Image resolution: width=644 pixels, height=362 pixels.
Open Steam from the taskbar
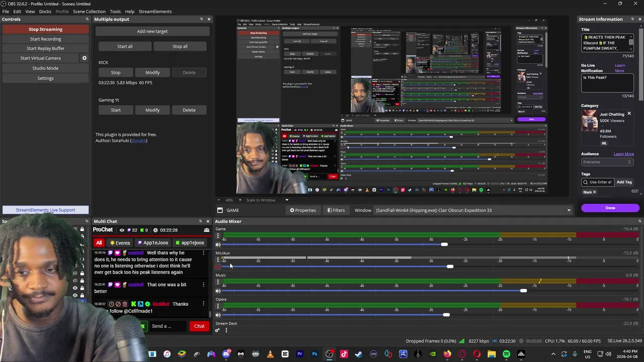pyautogui.click(x=359, y=354)
